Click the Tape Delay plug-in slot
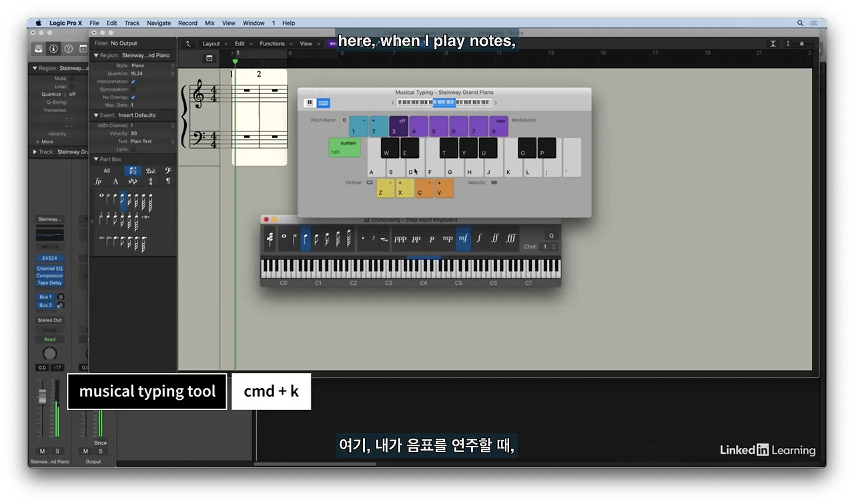Viewport: 854px width, 504px height. pyautogui.click(x=49, y=283)
